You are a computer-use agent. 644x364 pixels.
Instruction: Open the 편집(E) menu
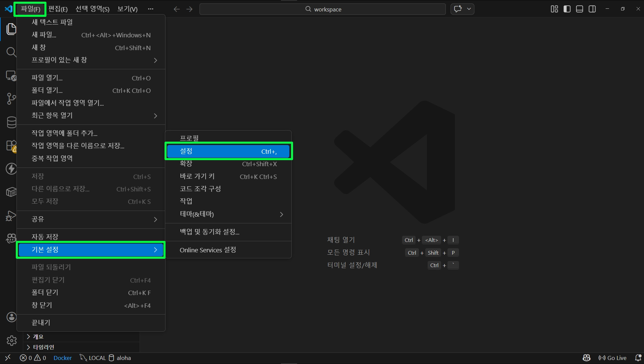click(x=58, y=9)
